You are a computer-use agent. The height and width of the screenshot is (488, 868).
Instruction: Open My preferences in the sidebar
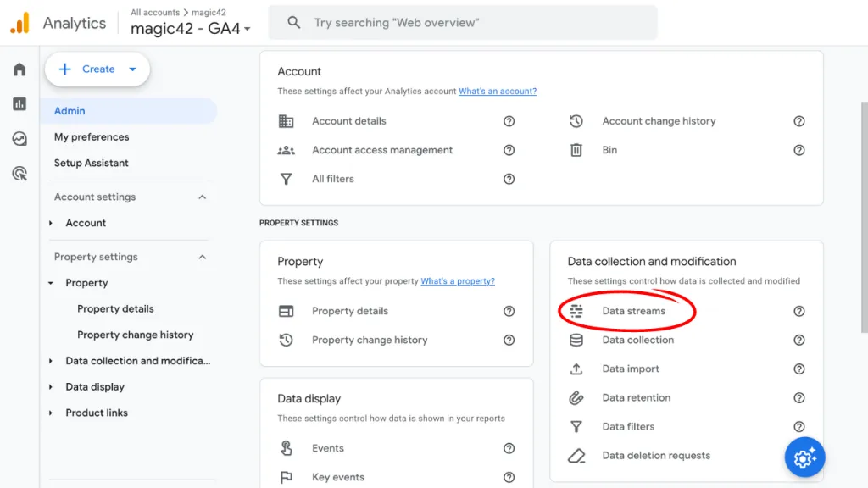92,136
